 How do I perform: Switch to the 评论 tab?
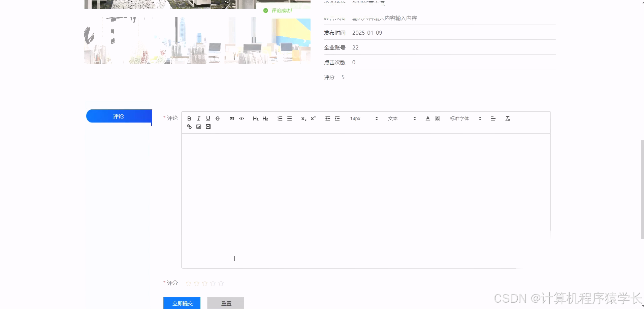pos(119,116)
